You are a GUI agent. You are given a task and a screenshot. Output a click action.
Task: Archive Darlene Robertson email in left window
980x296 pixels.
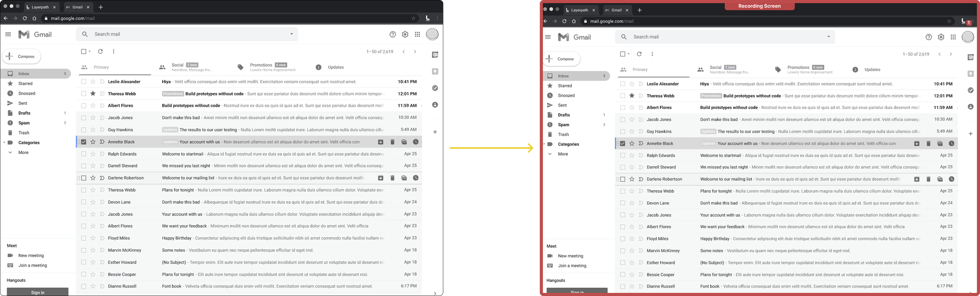click(x=381, y=178)
